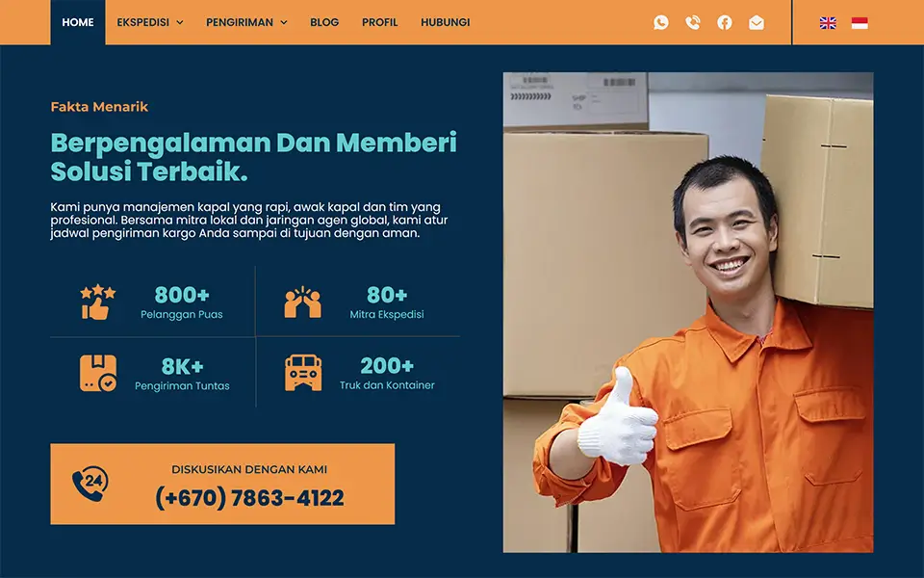The width and height of the screenshot is (924, 578).
Task: Click the 24-hour phone icon
Action: click(90, 484)
